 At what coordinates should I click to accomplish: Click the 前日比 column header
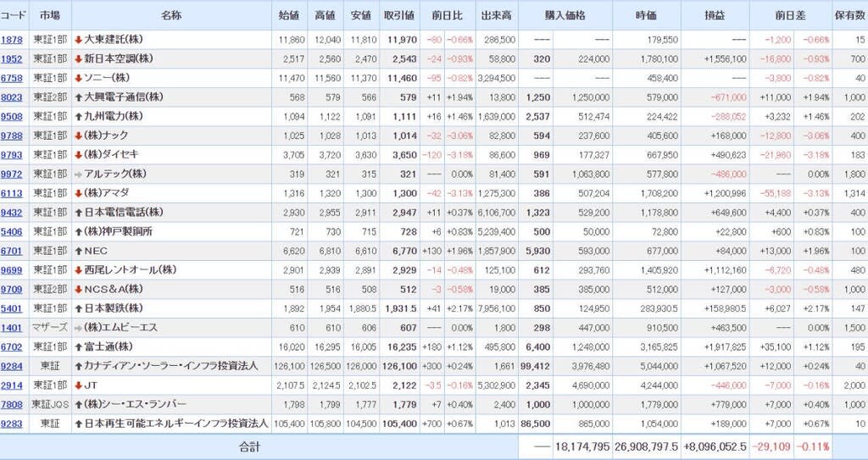448,15
